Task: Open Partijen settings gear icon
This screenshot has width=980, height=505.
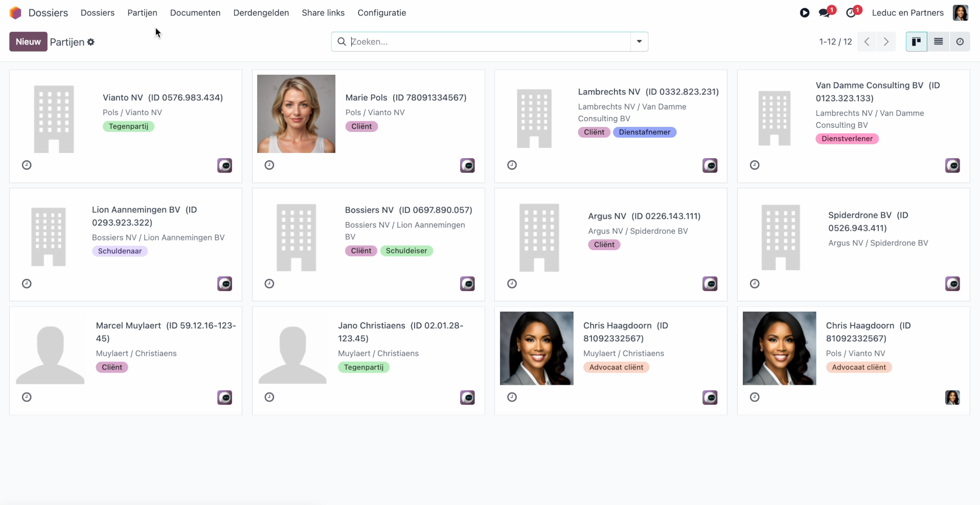Action: (91, 42)
